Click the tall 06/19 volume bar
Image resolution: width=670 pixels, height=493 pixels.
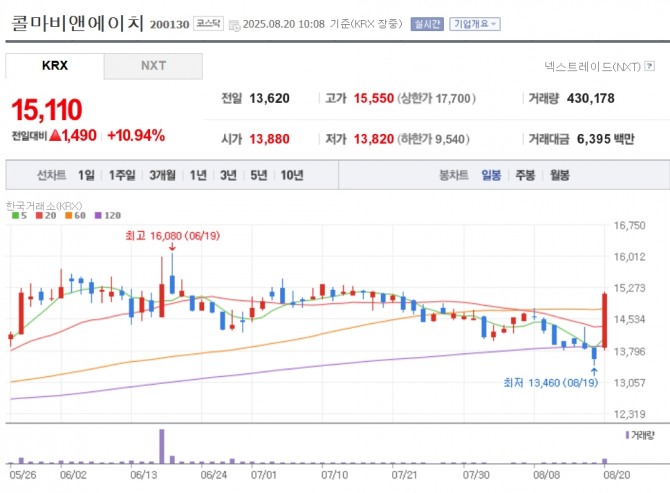pos(162,446)
